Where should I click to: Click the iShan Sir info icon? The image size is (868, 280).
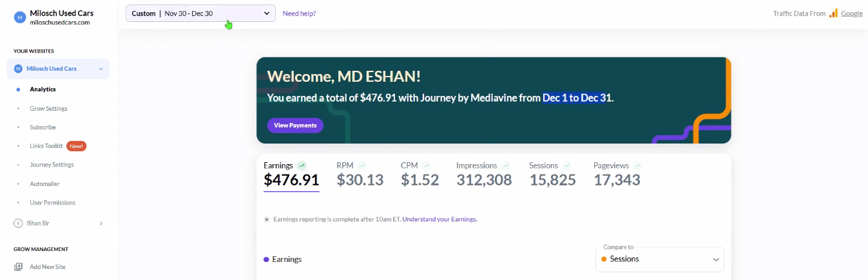[18, 223]
